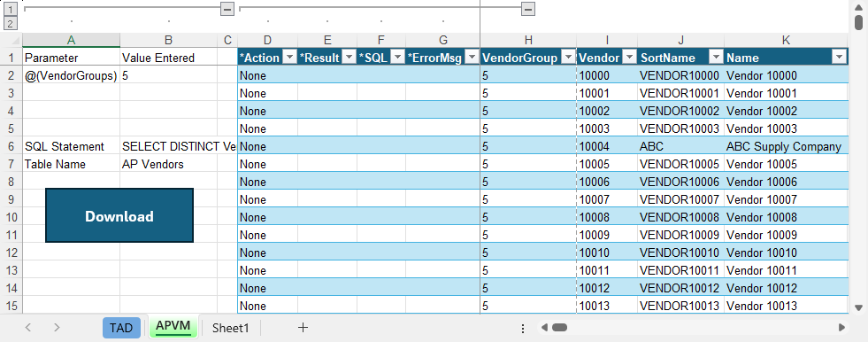Click the @(VendorGroups) parameter cell
The width and height of the screenshot is (868, 342).
click(x=71, y=76)
